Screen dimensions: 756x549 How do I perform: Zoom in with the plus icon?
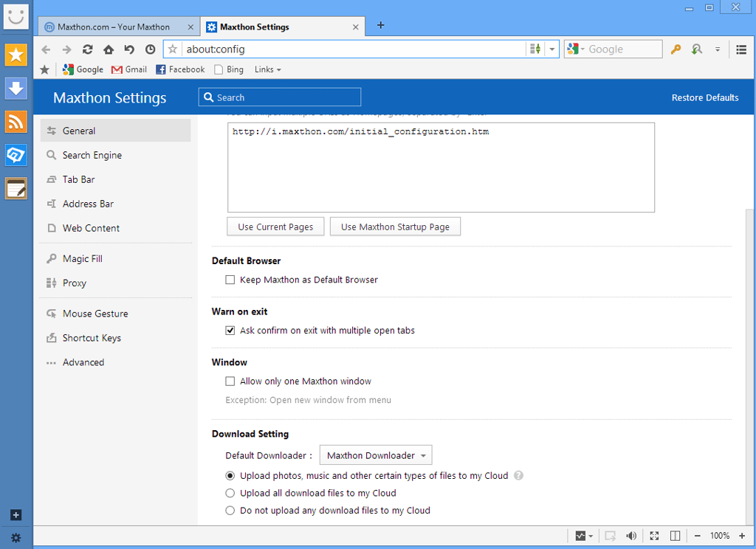point(742,536)
